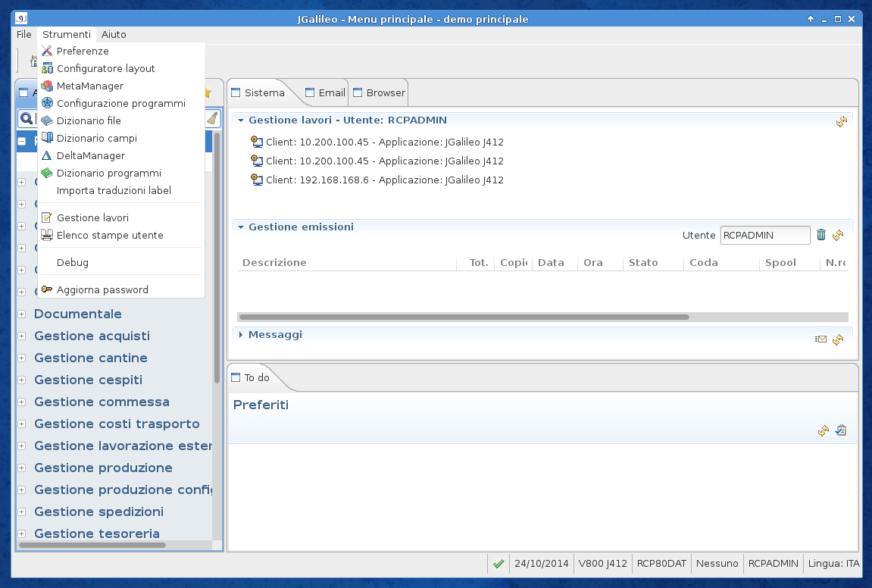Click the Spool column header
This screenshot has width=872, height=588.
[789, 263]
